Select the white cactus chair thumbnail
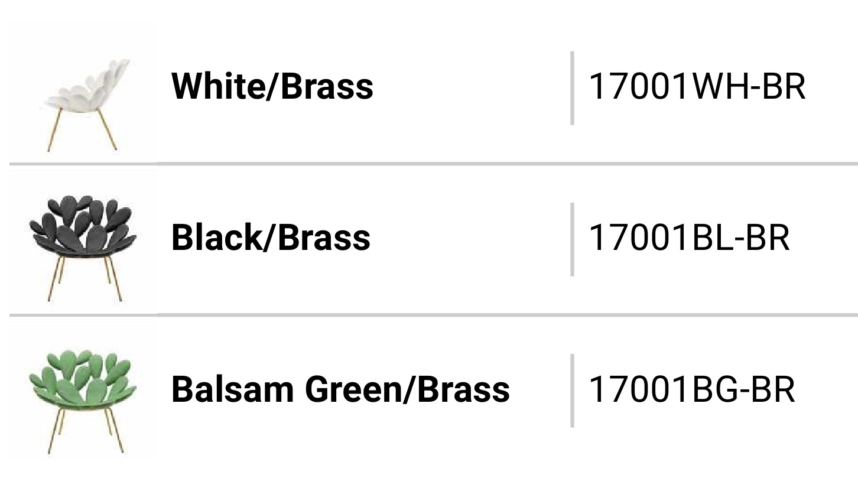The image size is (858, 504). (x=87, y=105)
